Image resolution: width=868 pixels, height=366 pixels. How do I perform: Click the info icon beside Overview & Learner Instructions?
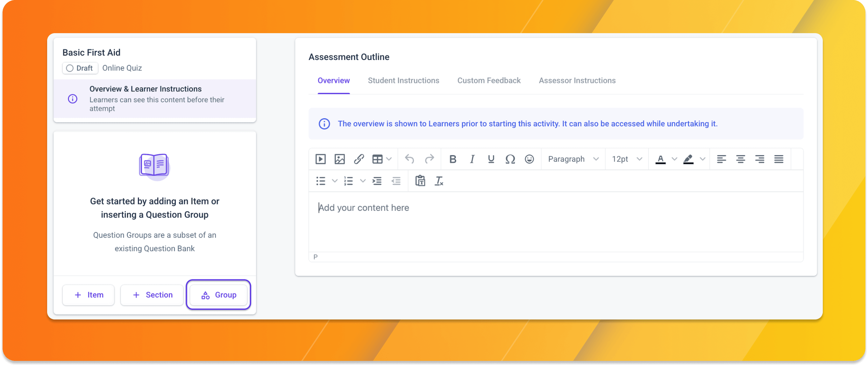click(x=73, y=99)
